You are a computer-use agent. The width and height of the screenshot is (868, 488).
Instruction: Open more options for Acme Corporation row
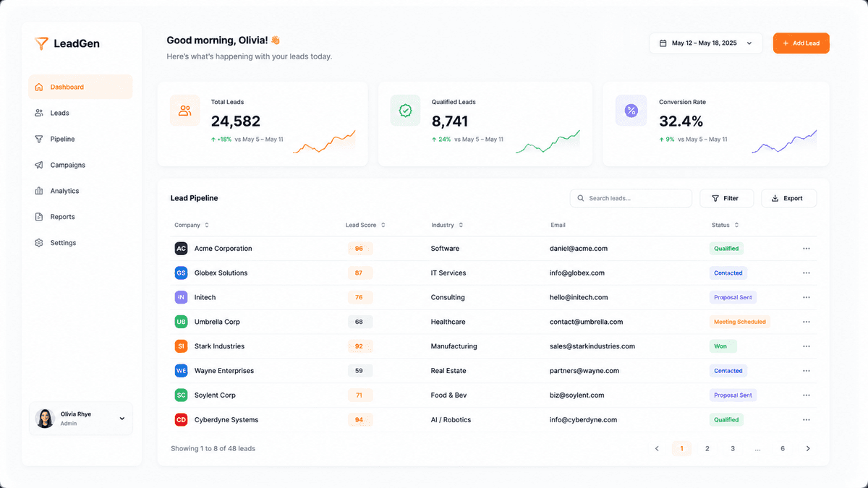pos(807,249)
